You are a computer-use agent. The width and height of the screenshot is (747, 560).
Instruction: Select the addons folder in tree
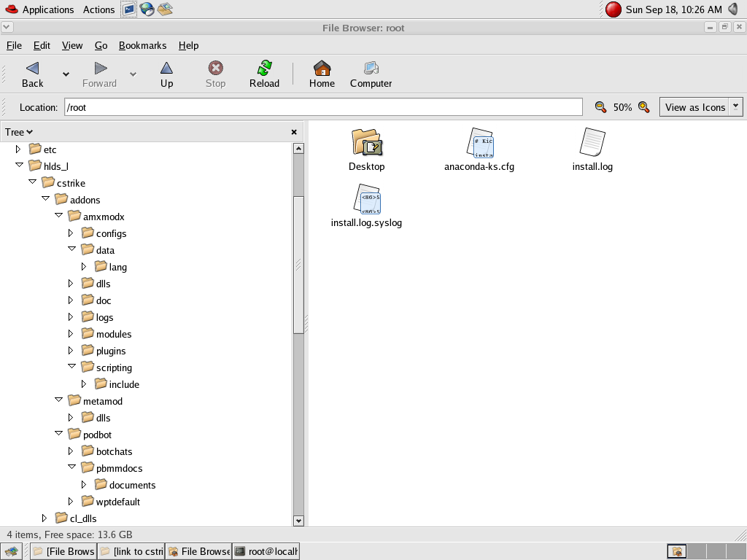[77, 200]
